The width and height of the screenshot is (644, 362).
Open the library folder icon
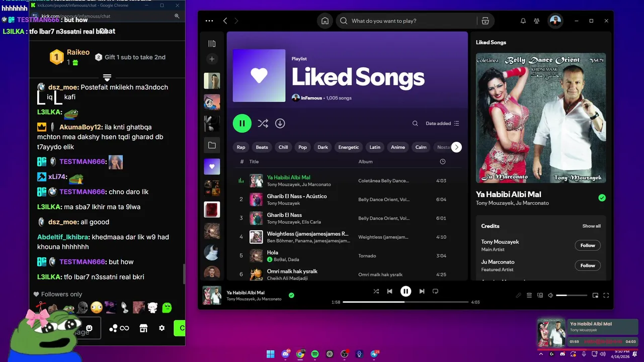click(212, 145)
